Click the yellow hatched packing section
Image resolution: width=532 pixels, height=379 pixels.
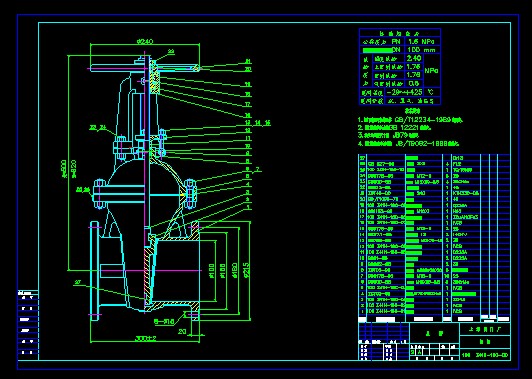(155, 77)
